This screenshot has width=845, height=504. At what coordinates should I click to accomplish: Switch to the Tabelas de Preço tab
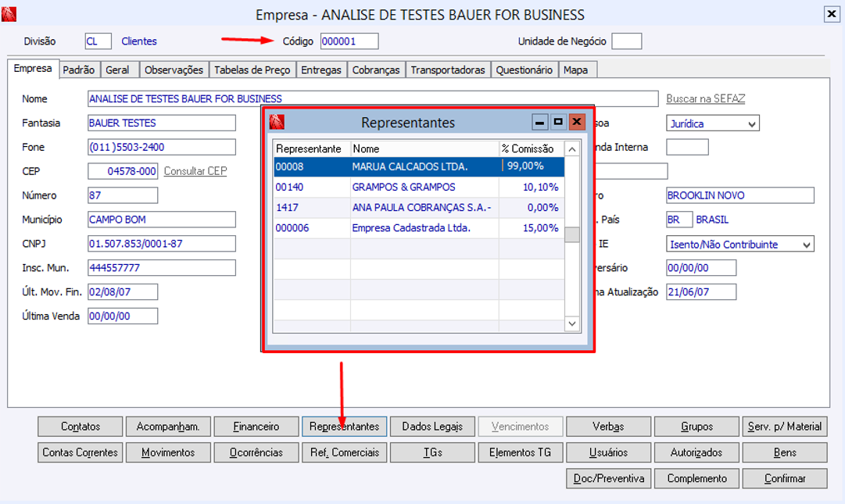[252, 70]
